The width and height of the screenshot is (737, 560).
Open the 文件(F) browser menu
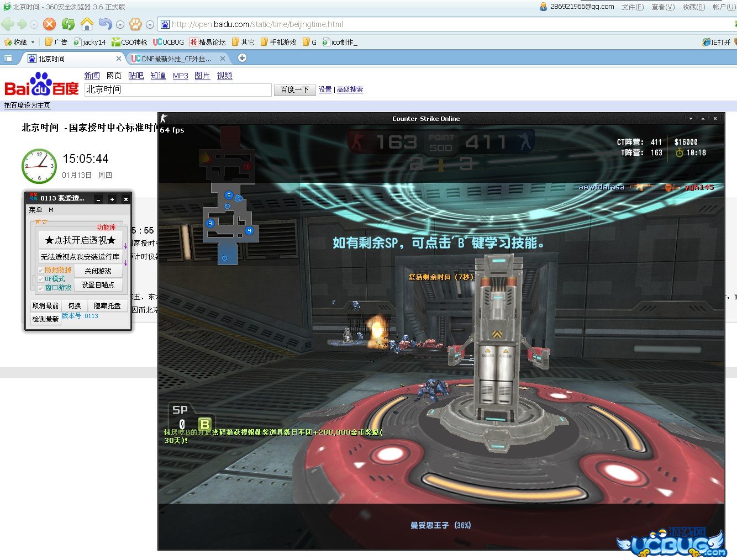pos(633,7)
